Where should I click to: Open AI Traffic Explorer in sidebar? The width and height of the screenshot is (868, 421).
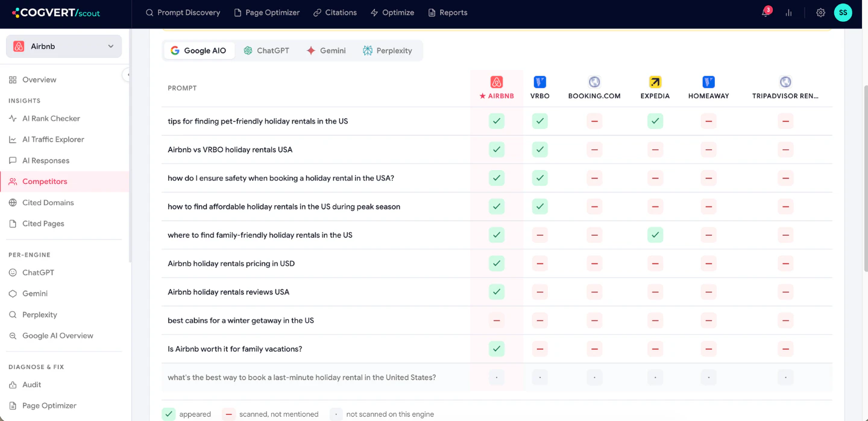(64, 139)
